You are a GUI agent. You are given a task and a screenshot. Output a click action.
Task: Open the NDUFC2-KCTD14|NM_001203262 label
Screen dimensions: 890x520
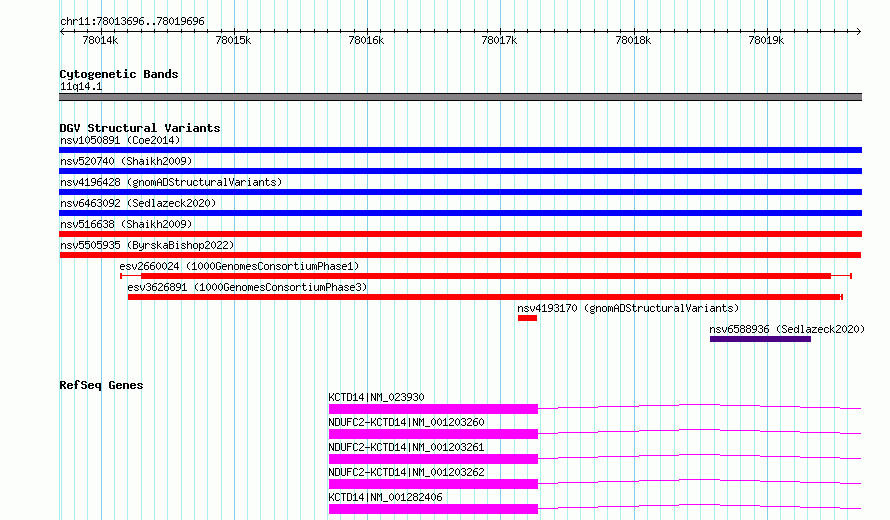coord(406,472)
